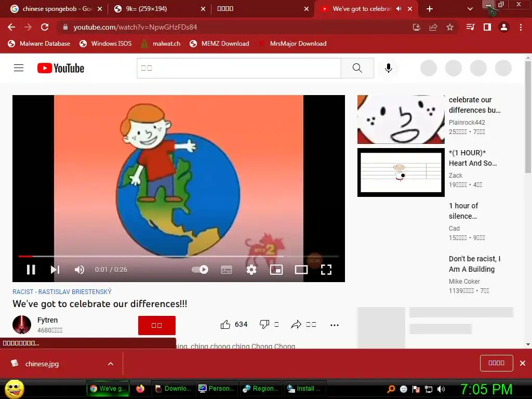532x399 pixels.
Task: Open the RACIST - RASTISLAV BRIESTENSKÝ link
Action: (x=62, y=292)
